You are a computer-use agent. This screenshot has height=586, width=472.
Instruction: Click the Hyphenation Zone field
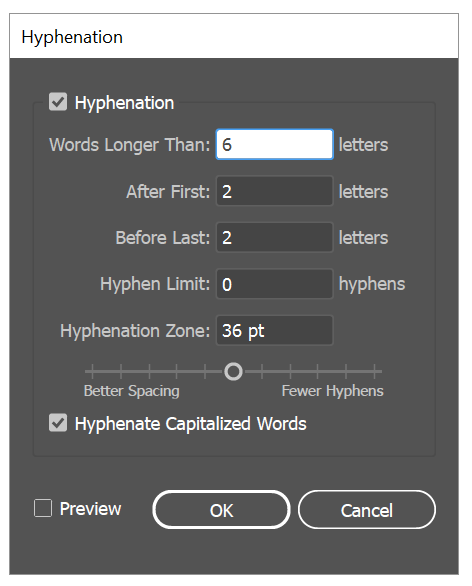(275, 330)
